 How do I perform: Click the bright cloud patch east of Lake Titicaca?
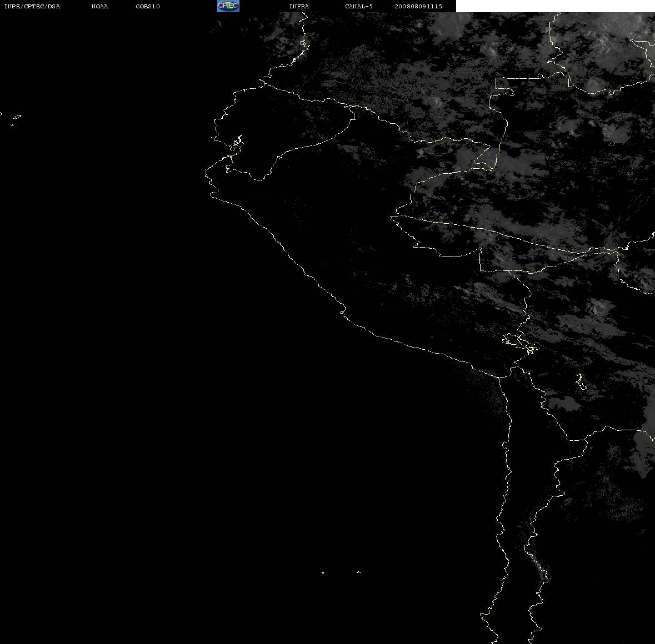(x=600, y=308)
